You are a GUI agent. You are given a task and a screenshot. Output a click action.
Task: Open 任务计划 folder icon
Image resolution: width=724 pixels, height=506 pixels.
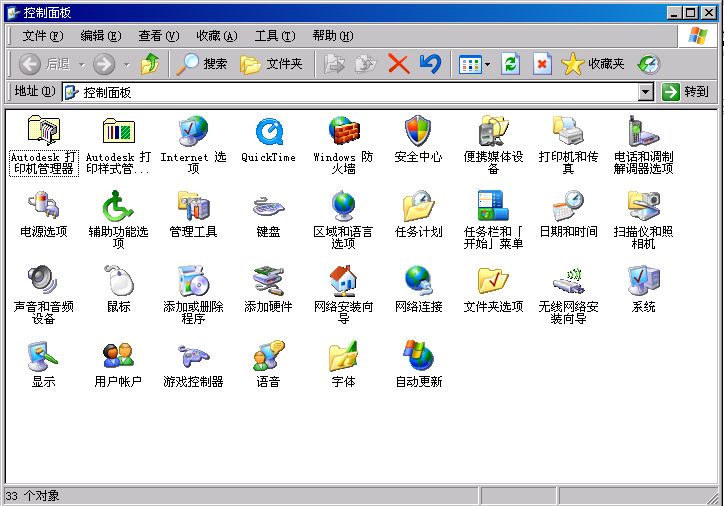[418, 205]
